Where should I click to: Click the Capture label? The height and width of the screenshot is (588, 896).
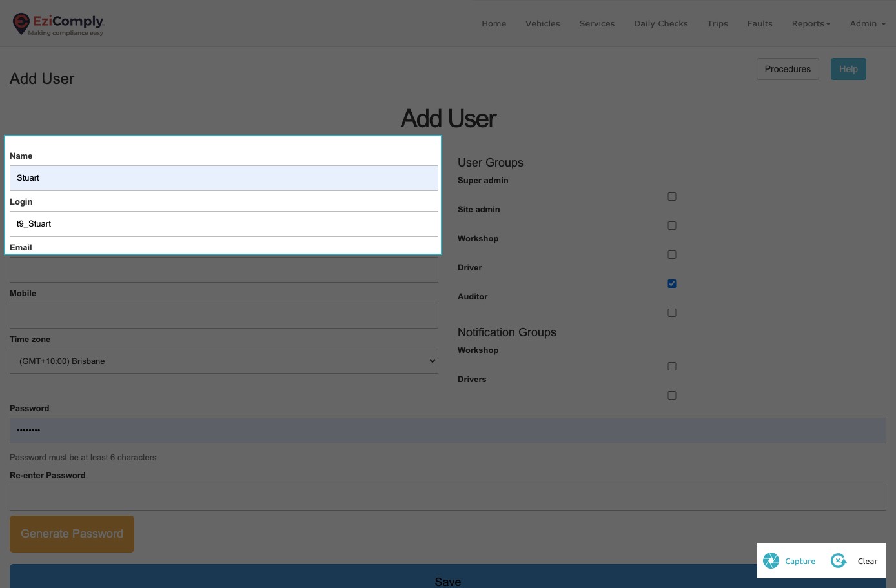pos(800,561)
